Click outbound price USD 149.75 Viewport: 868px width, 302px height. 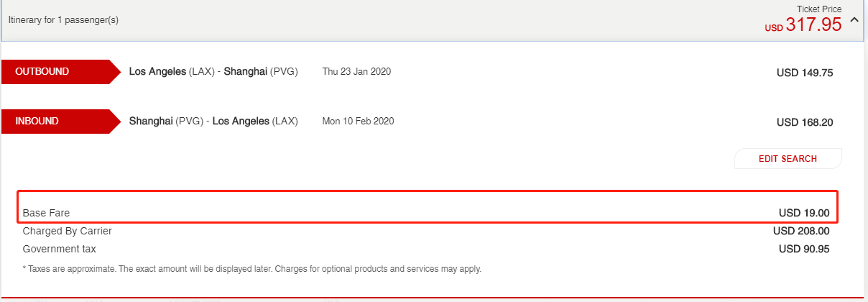coord(805,73)
